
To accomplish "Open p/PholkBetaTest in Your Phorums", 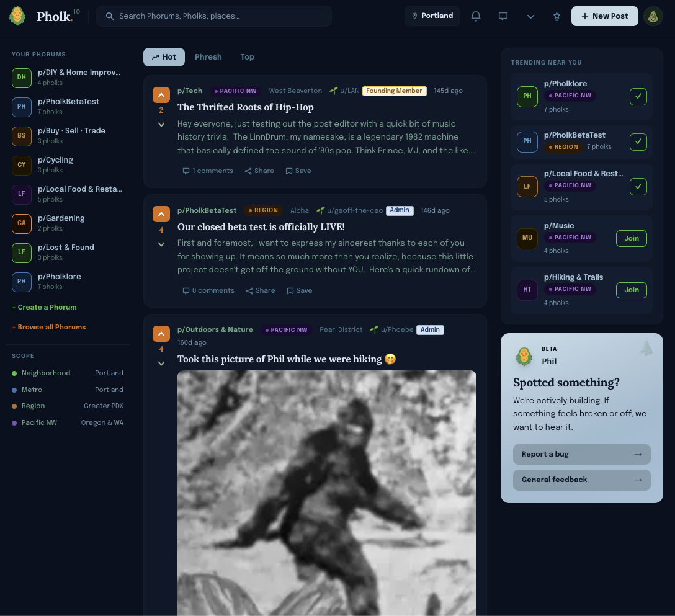I will click(x=68, y=107).
